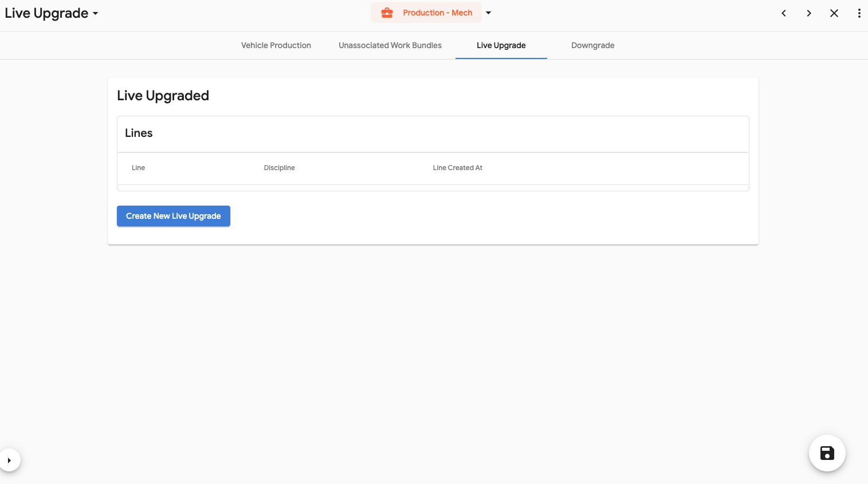Screen dimensions: 868x484
Task: Click the orange briefcase icon
Action: point(387,13)
